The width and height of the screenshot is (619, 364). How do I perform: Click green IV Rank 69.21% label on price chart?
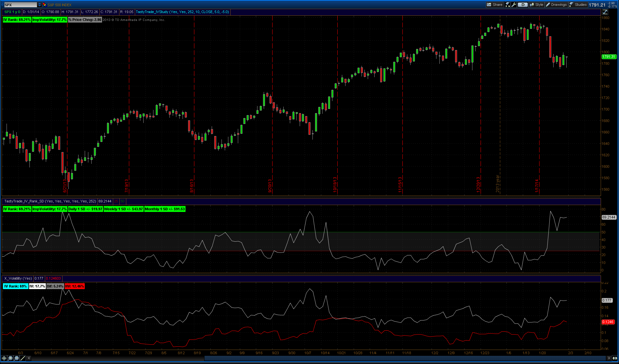(x=17, y=20)
